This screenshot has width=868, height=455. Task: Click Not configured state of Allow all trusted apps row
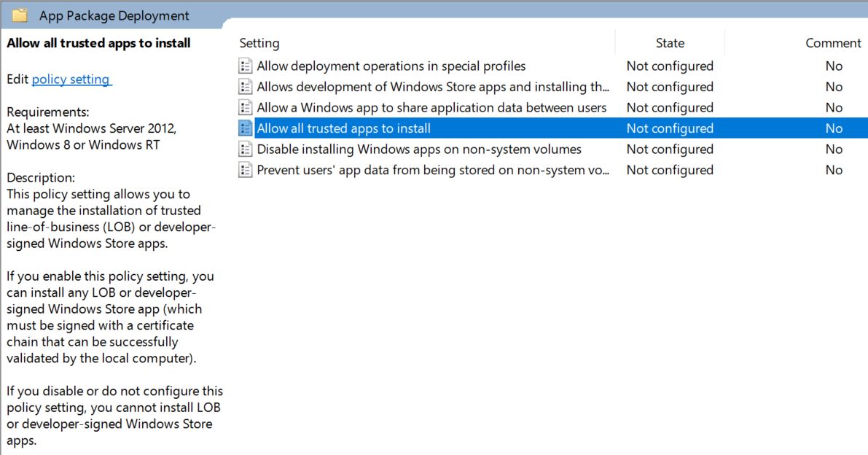click(x=670, y=128)
